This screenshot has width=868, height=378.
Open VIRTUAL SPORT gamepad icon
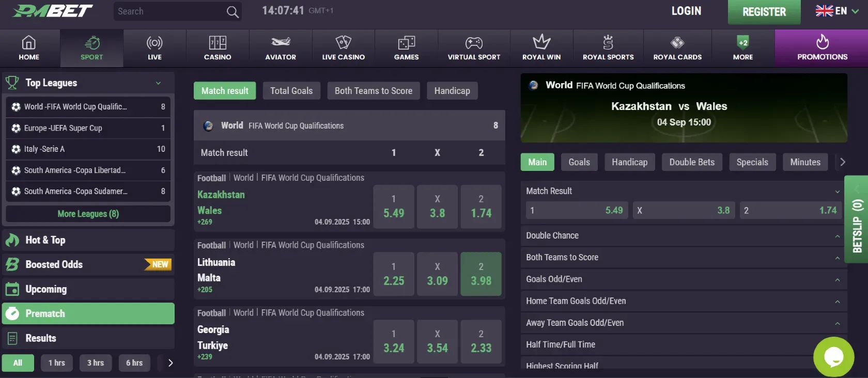474,42
